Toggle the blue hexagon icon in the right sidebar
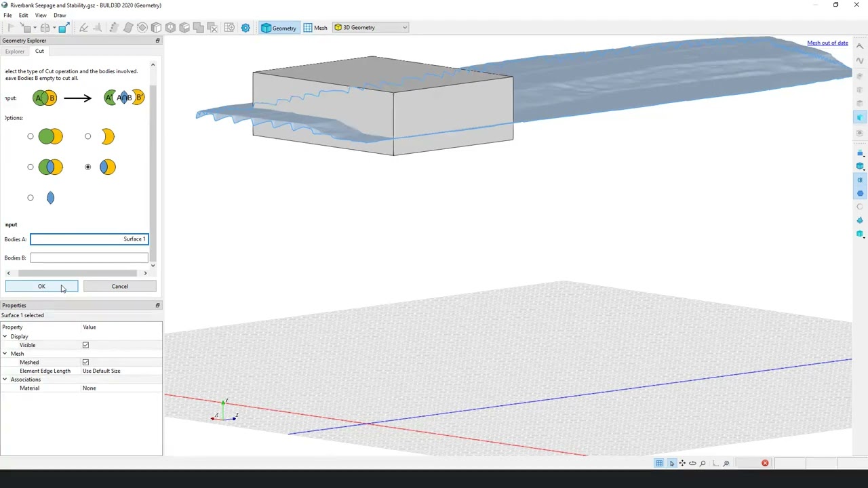Viewport: 868px width, 488px height. 860,194
